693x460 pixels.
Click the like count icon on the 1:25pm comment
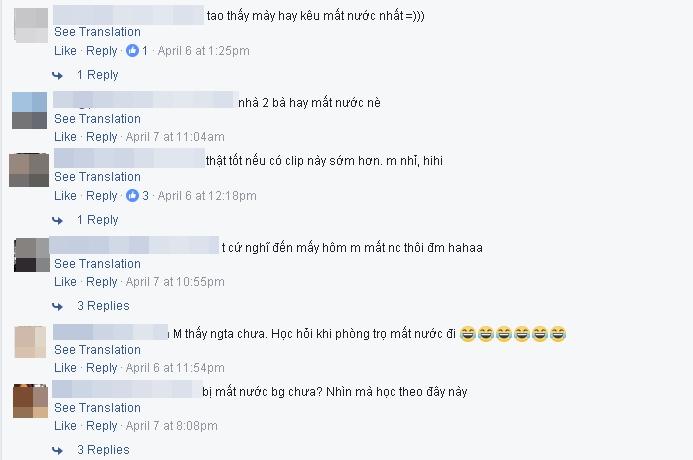click(132, 51)
